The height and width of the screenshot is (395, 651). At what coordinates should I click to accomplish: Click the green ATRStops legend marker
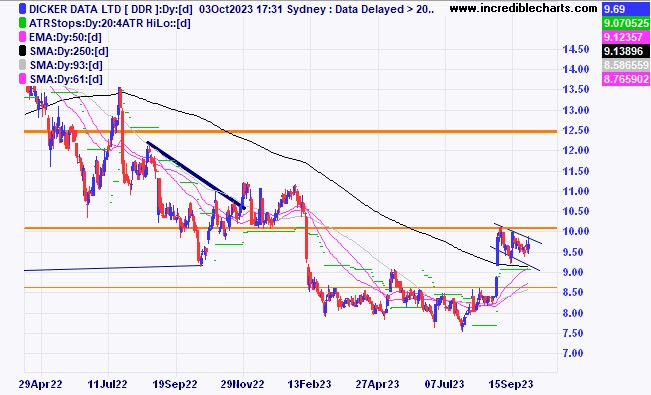click(22, 23)
